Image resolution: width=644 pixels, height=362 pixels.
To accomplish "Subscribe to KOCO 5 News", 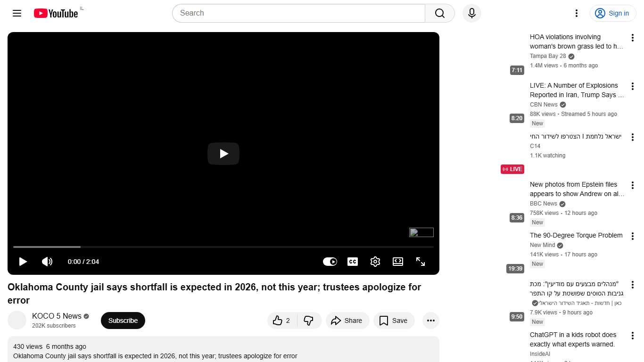I will point(123,321).
